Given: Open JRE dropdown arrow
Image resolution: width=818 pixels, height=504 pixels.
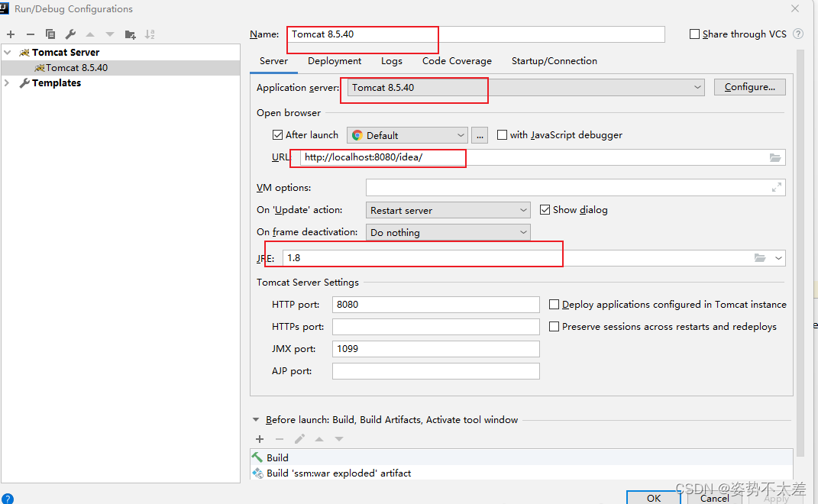Looking at the screenshot, I should pos(778,258).
